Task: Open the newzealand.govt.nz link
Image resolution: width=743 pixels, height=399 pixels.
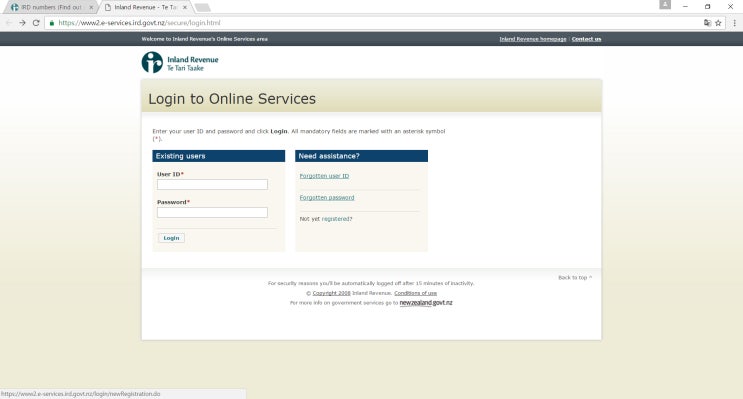Action: pos(426,302)
